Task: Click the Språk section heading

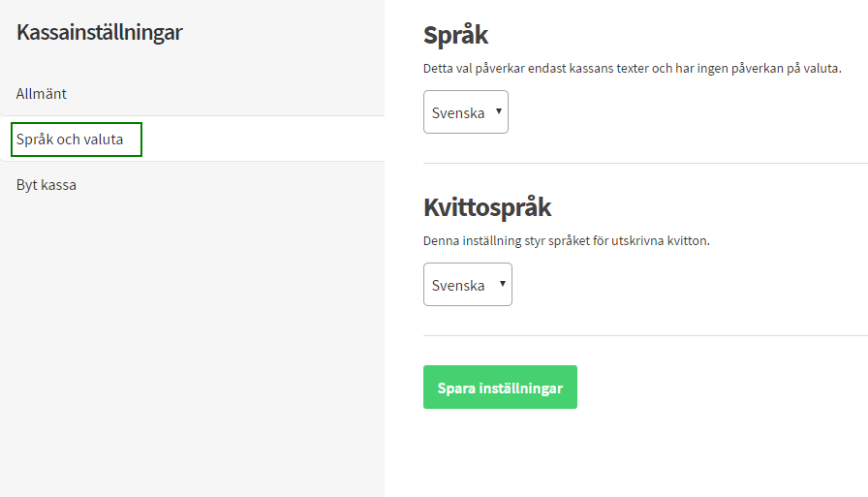Action: 455,36
